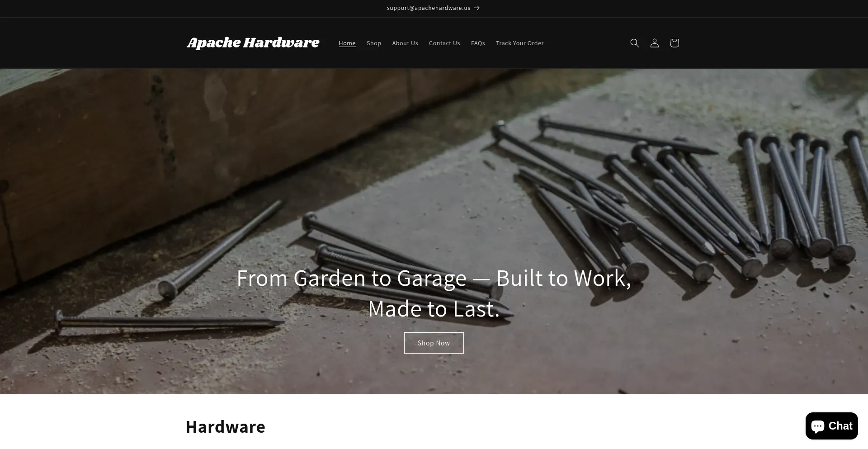Open the About Us page
The width and height of the screenshot is (868, 449).
click(405, 43)
